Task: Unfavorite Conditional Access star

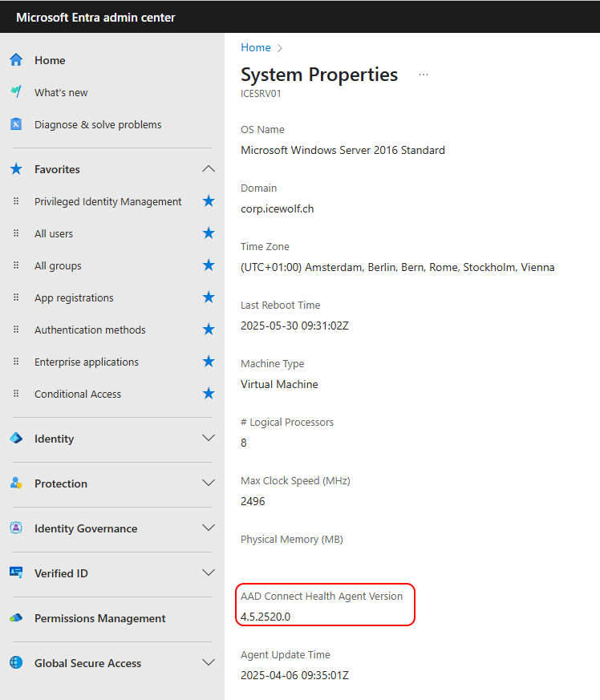Action: coord(209,394)
